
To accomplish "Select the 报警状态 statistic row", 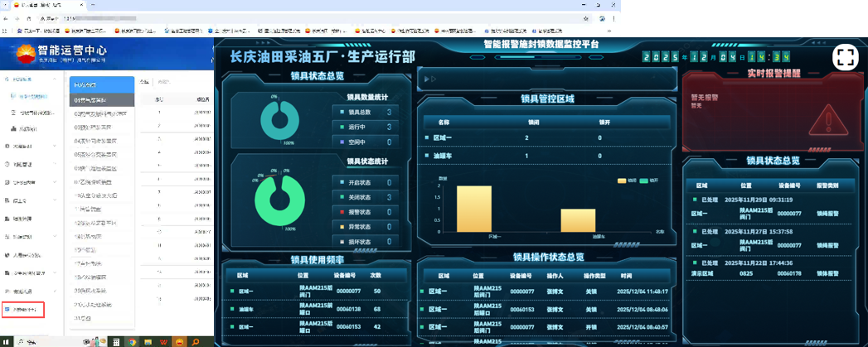I will (366, 212).
